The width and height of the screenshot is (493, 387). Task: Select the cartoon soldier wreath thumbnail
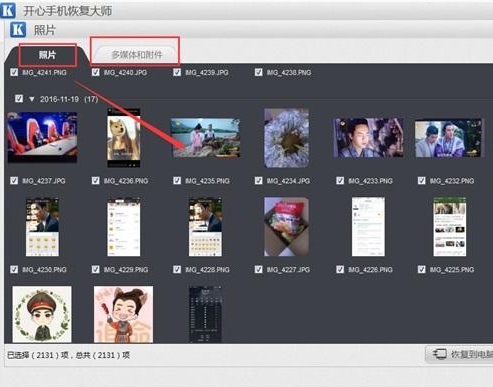42,314
